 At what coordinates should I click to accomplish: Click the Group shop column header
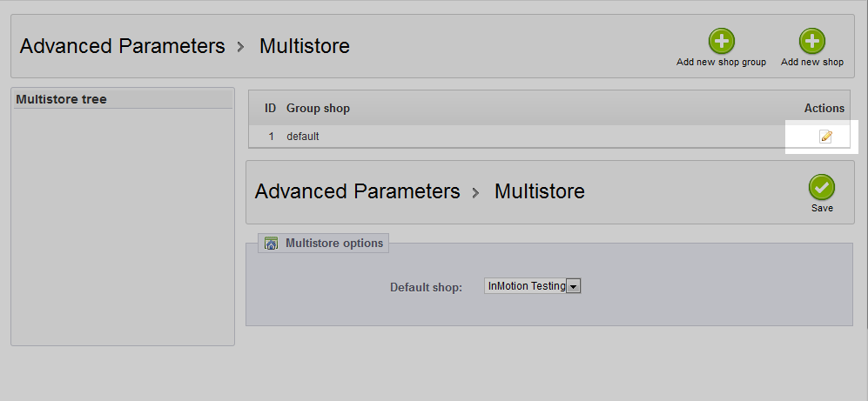pos(318,109)
